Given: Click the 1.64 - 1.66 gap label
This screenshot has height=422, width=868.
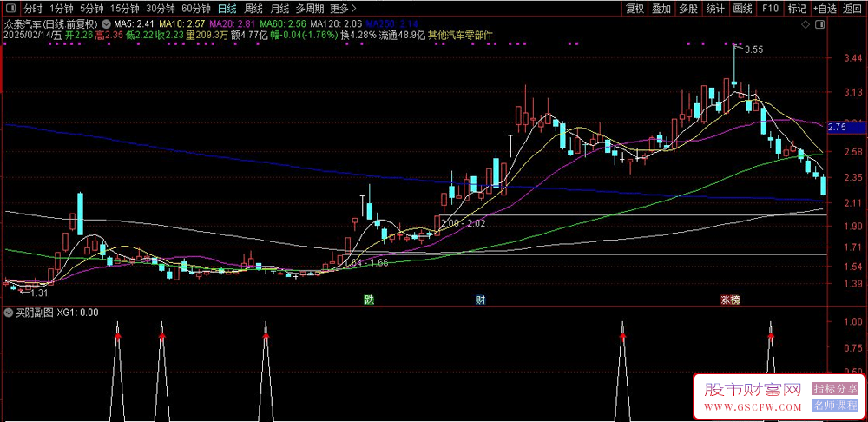Looking at the screenshot, I should point(366,262).
